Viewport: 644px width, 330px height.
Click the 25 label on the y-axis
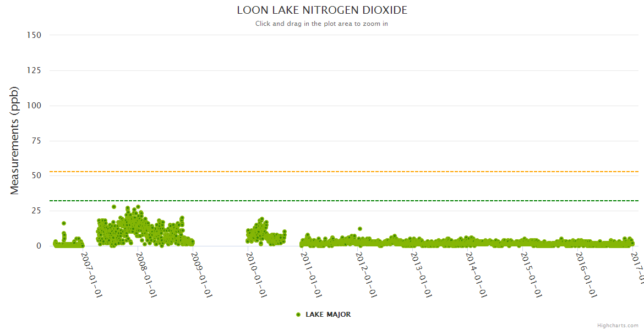(x=36, y=211)
